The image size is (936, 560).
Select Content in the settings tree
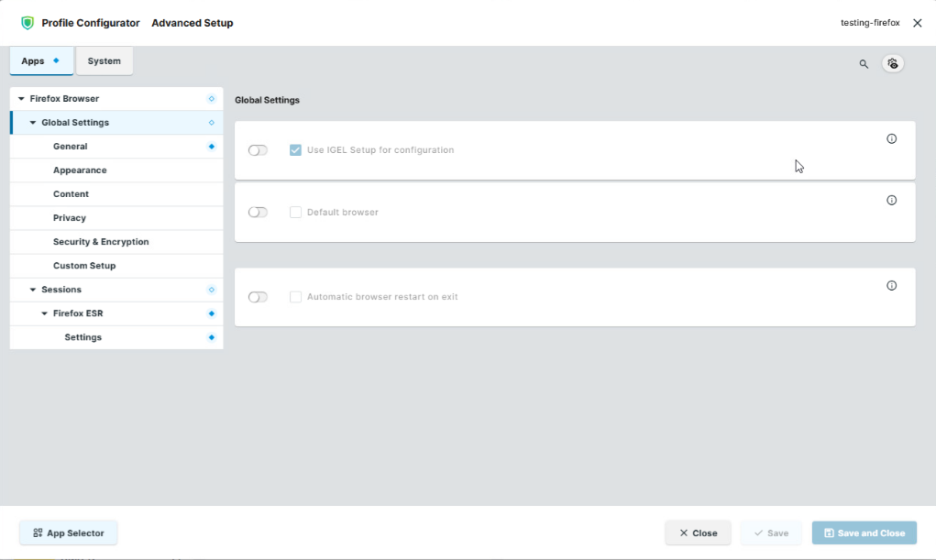116,194
